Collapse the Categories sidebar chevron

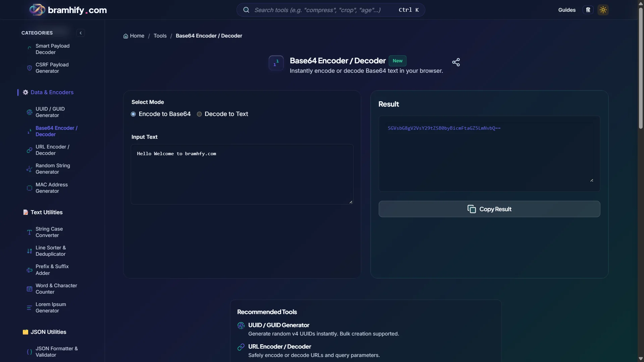tap(80, 33)
